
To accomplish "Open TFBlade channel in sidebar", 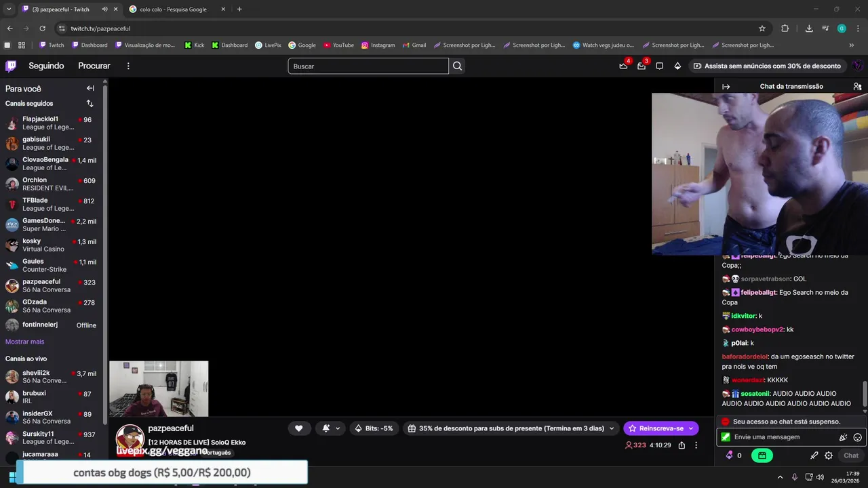I will point(53,205).
